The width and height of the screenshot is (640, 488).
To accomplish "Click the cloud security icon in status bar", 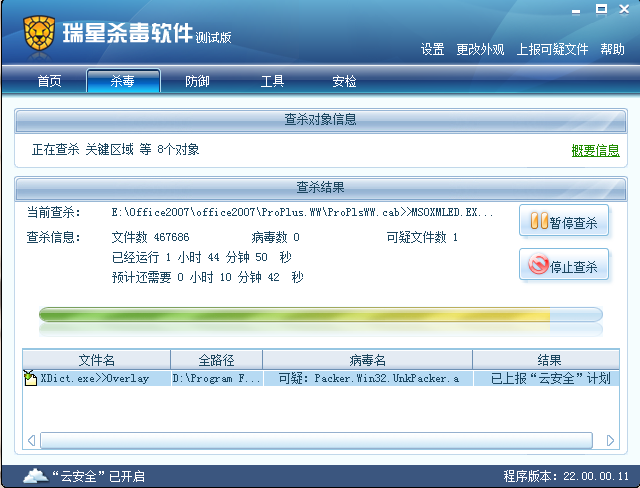I will point(36,476).
